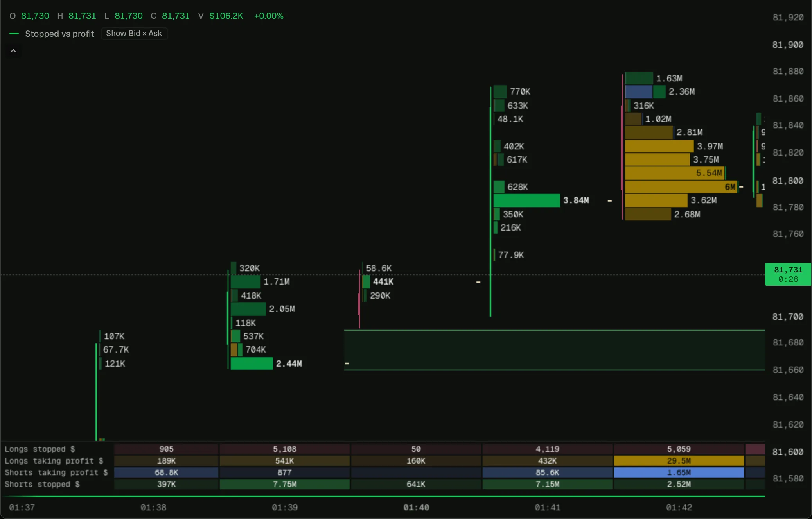Click the 6M yellow volume bar

[x=681, y=187]
